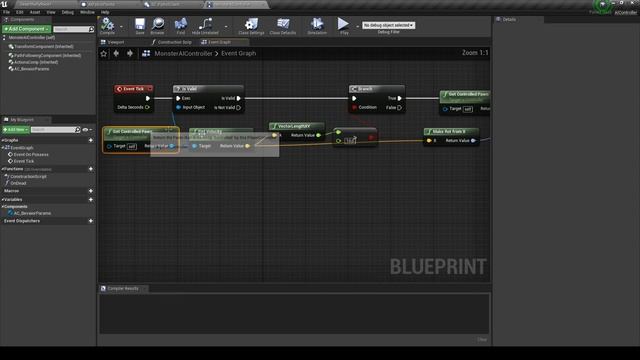
Task: Click the Browse toolbar icon
Action: (x=158, y=25)
